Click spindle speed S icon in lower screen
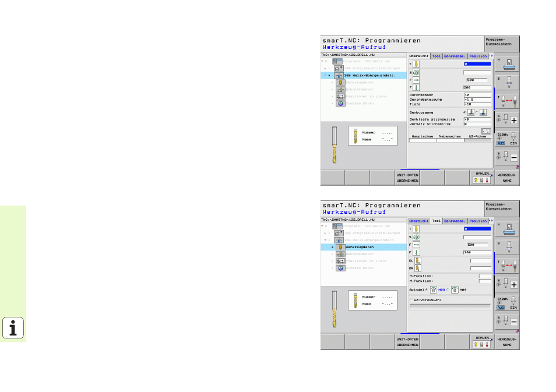Image resolution: width=556 pixels, height=392 pixels. (x=416, y=237)
